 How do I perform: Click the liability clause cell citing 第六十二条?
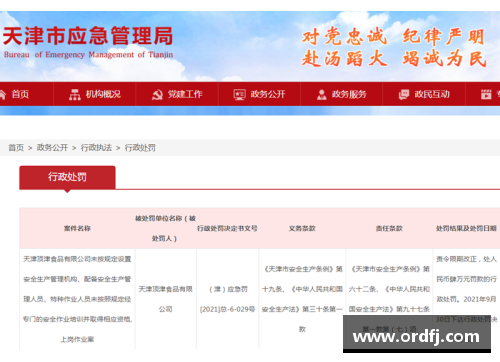click(x=389, y=299)
